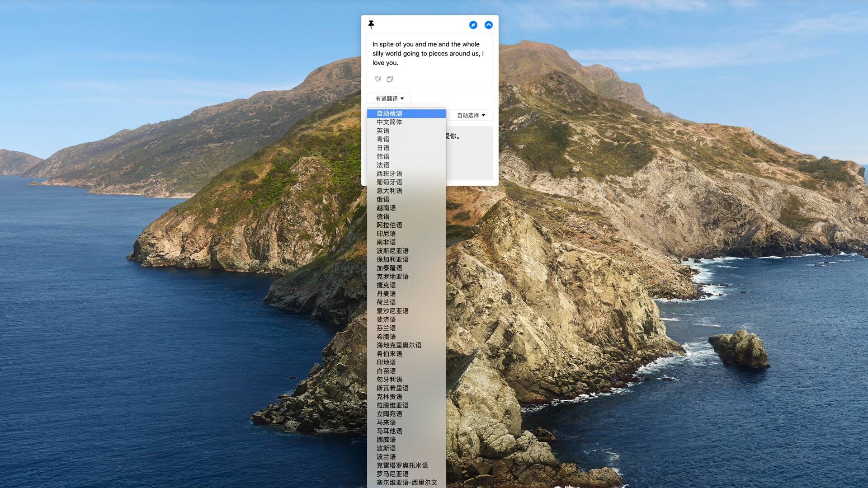Screen dimensions: 868x488
Task: Open the 自动选择 target language dropdown
Action: click(471, 115)
